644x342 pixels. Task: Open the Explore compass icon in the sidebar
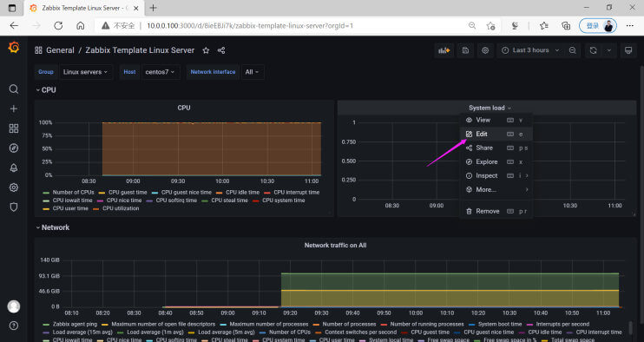[x=14, y=148]
